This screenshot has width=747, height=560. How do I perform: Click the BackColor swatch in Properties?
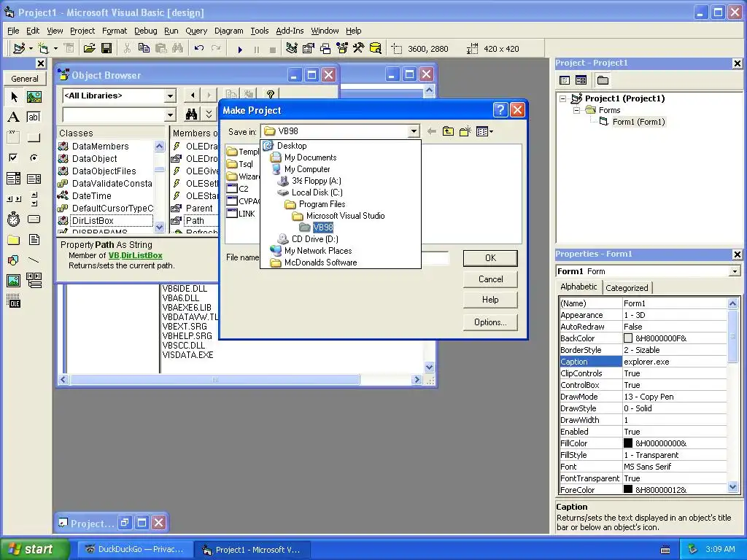(628, 338)
